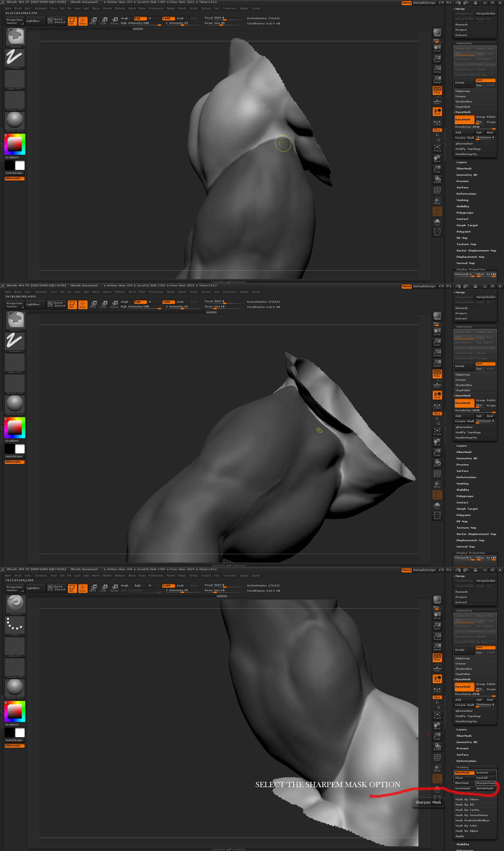The image size is (504, 851).
Task: Click the LightBox button in top window
Action: [35, 21]
